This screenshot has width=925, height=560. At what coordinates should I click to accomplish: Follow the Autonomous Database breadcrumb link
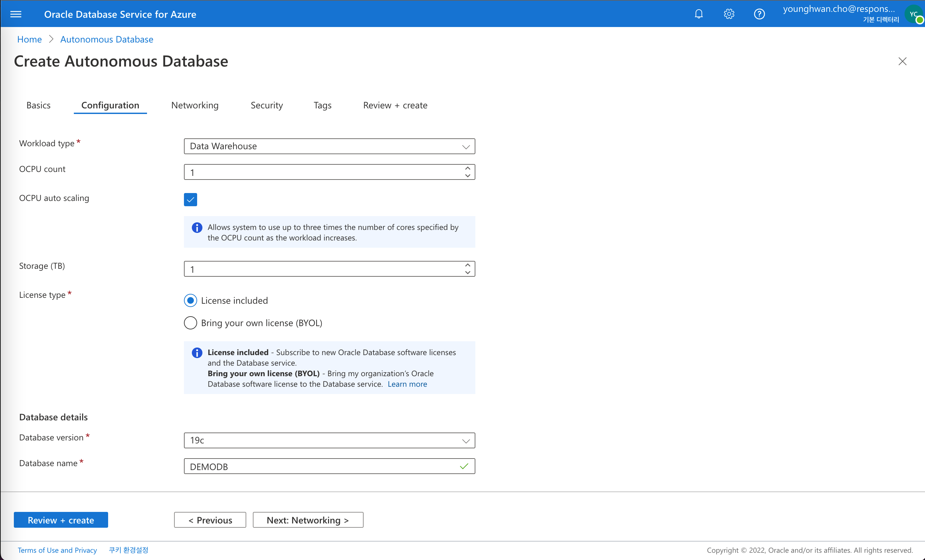pyautogui.click(x=106, y=40)
